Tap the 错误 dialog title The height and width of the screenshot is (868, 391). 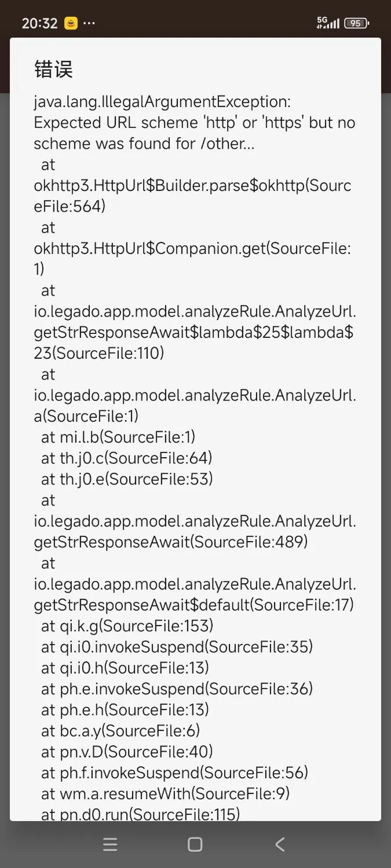pyautogui.click(x=53, y=70)
